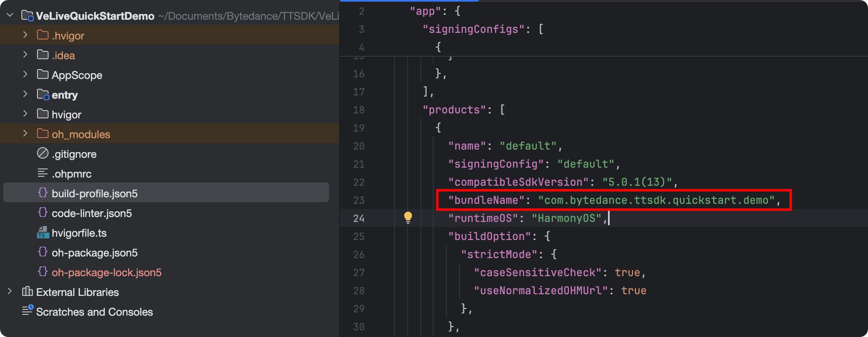This screenshot has height=337, width=868.
Task: Click the Scratches and Consoles icon
Action: click(x=27, y=311)
